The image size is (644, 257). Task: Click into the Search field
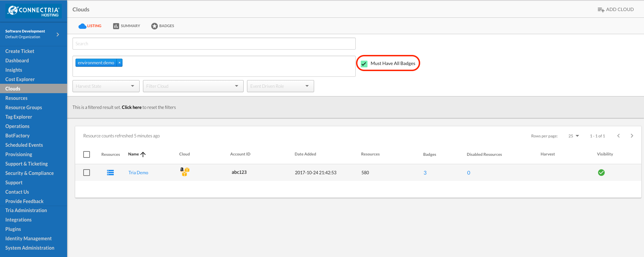pos(214,44)
